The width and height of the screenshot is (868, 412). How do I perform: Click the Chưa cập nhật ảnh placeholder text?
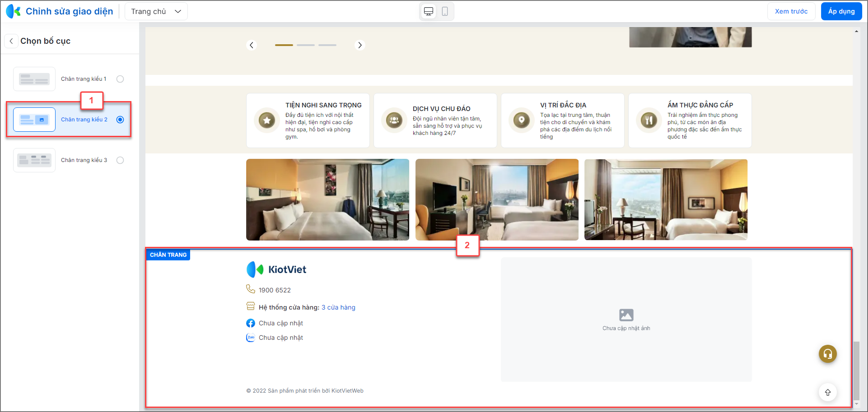click(x=626, y=328)
